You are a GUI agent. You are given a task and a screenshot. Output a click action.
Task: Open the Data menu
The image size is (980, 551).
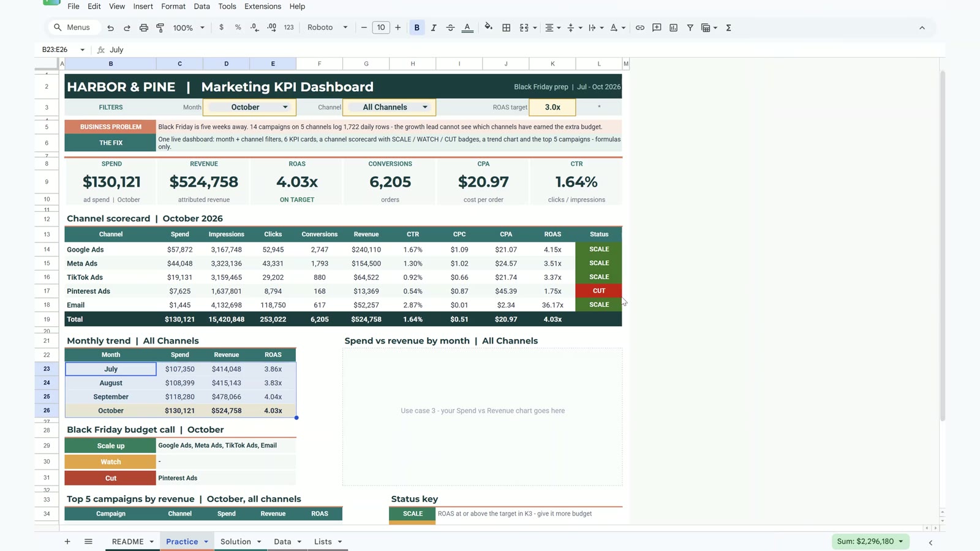click(202, 6)
